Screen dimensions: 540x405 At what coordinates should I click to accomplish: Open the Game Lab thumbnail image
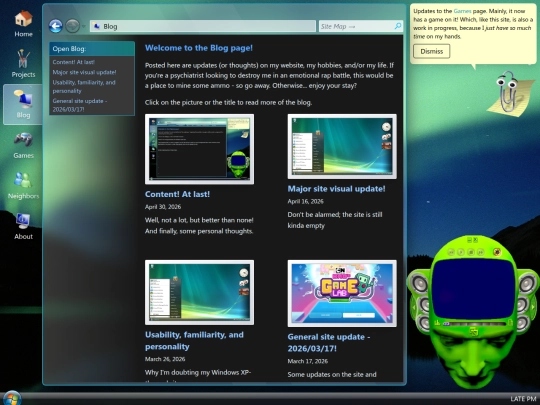point(342,293)
